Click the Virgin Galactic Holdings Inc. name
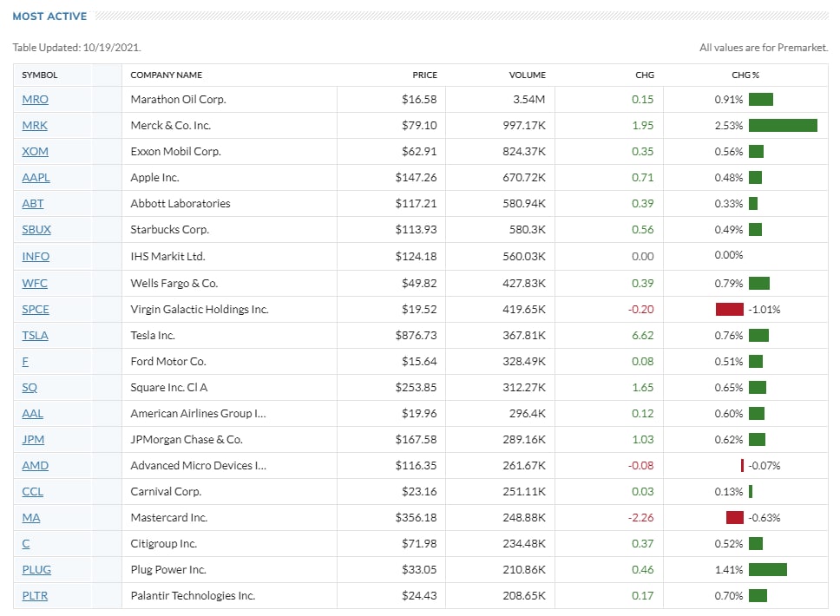Image resolution: width=840 pixels, height=616 pixels. click(x=200, y=310)
